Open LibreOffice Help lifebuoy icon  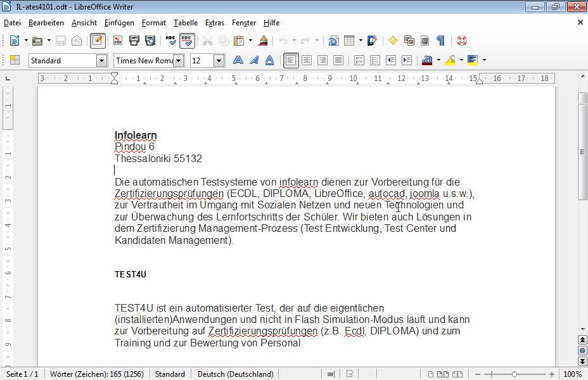pyautogui.click(x=462, y=41)
